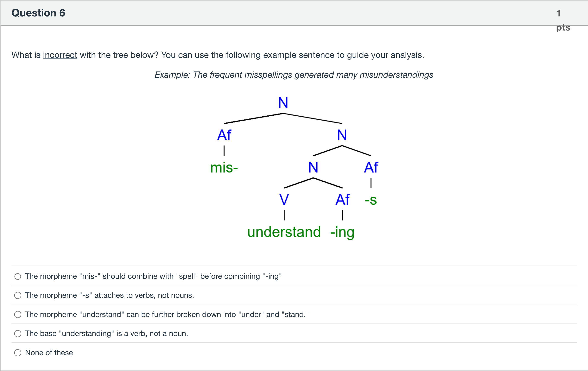This screenshot has height=371, width=588.
Task: Select radio for "understanding" is a verb option
Action: (x=17, y=334)
